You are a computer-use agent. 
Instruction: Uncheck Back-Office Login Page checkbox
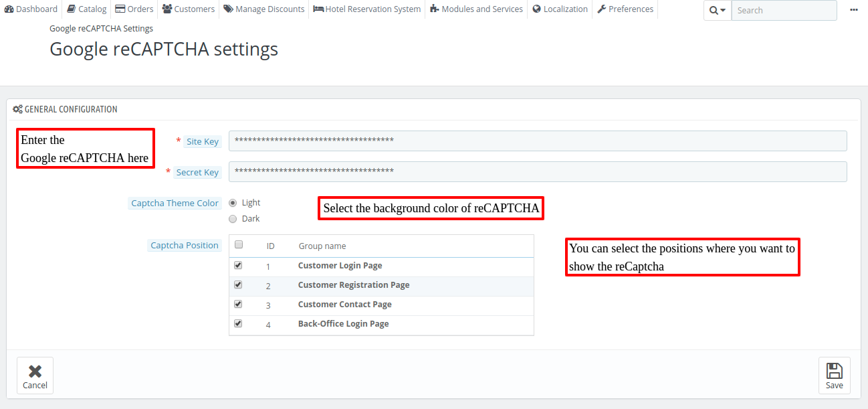click(238, 323)
